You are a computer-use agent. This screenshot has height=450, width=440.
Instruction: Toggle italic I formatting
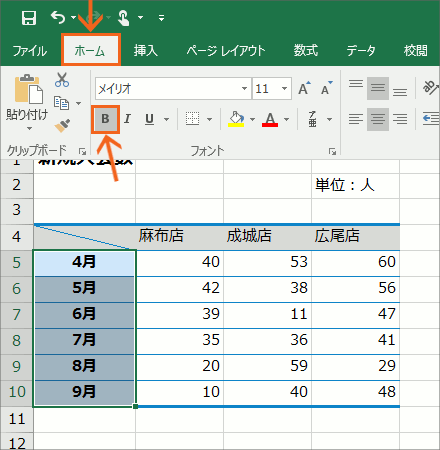[x=127, y=119]
